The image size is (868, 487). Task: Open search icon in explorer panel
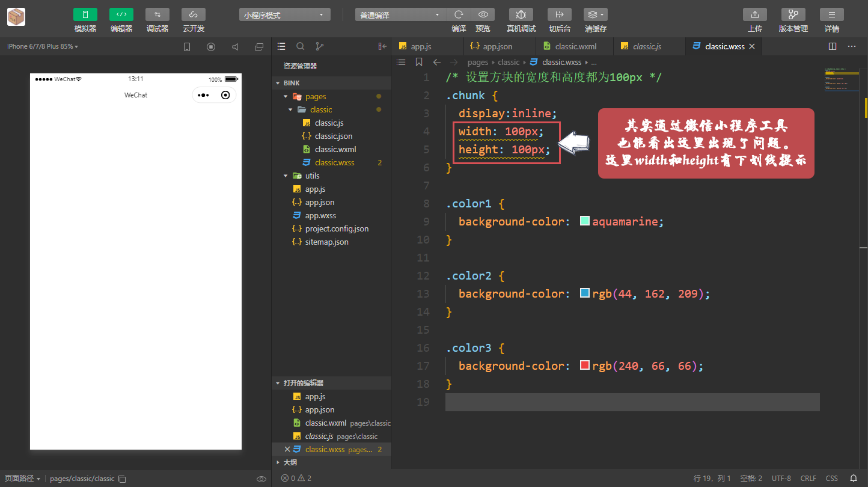[x=301, y=46]
